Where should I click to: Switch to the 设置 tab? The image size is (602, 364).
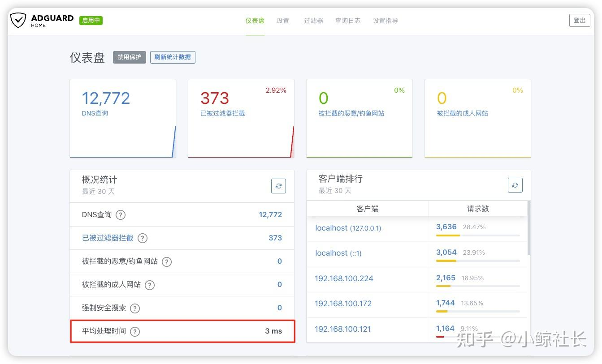283,20
